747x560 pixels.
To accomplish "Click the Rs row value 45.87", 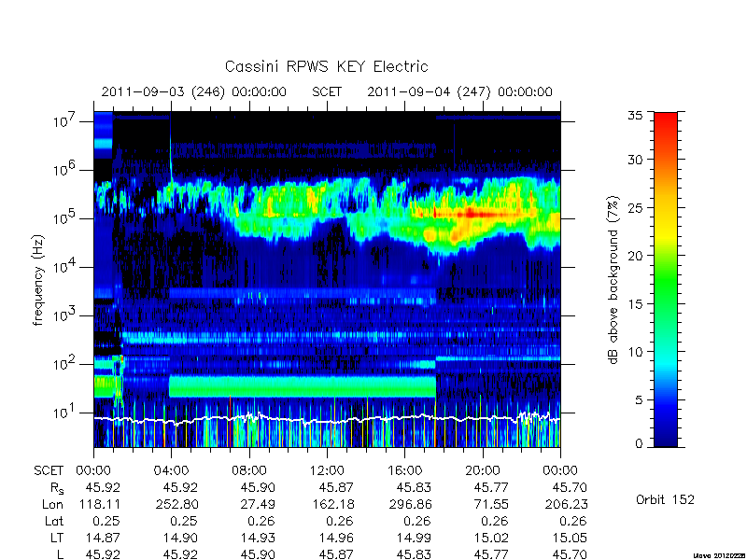I will coord(336,487).
